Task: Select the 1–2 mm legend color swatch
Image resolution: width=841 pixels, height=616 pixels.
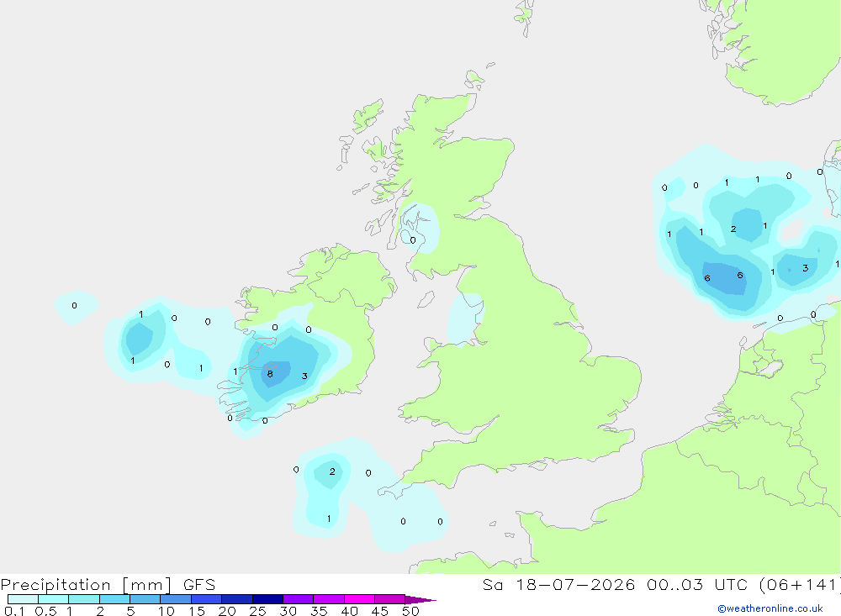Action: coord(84,599)
